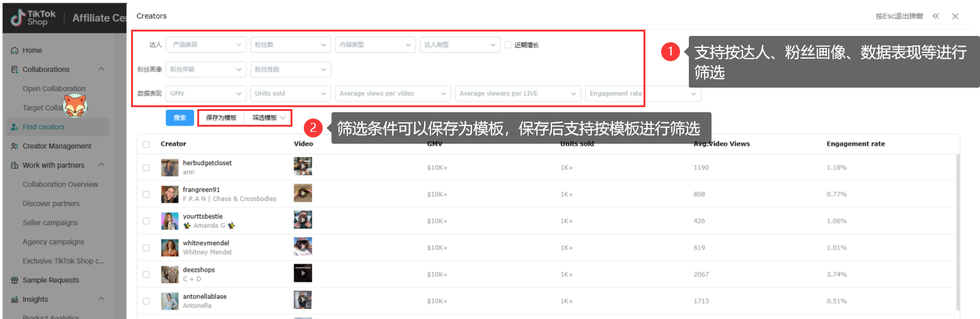The height and width of the screenshot is (319, 980).
Task: Open Discover partners menu item
Action: point(51,204)
